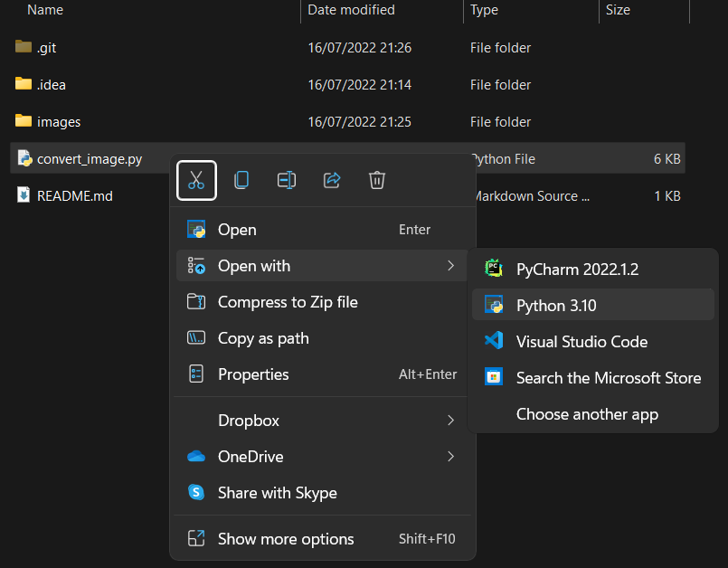Click the Show more options icon

[x=196, y=538]
